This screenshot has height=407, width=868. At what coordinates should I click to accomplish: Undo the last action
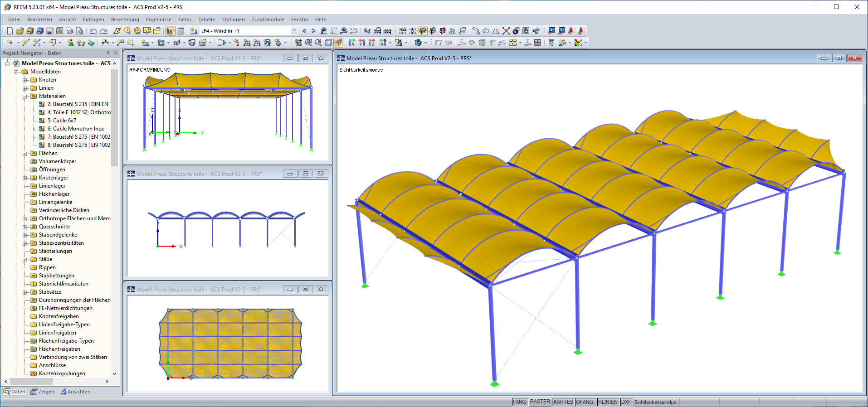click(93, 31)
